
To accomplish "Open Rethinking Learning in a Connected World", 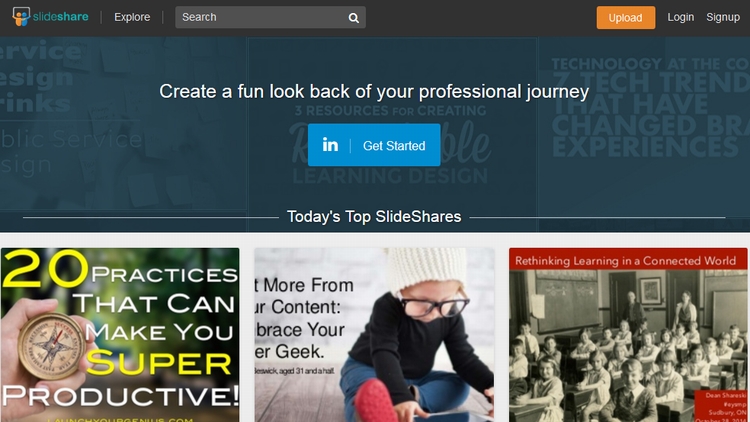I will click(628, 335).
